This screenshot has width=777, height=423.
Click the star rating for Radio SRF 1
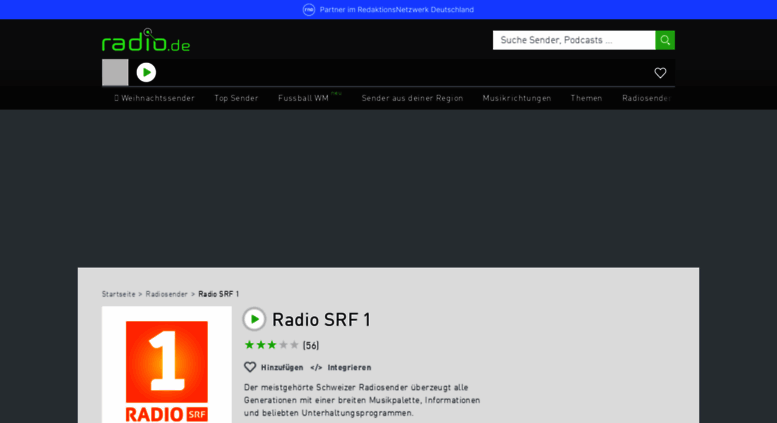[272, 345]
